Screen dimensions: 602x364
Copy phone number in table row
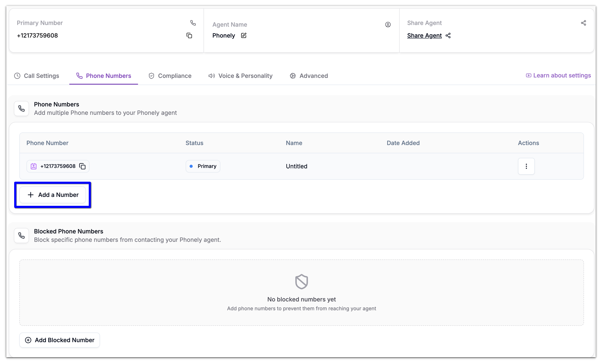tap(83, 166)
